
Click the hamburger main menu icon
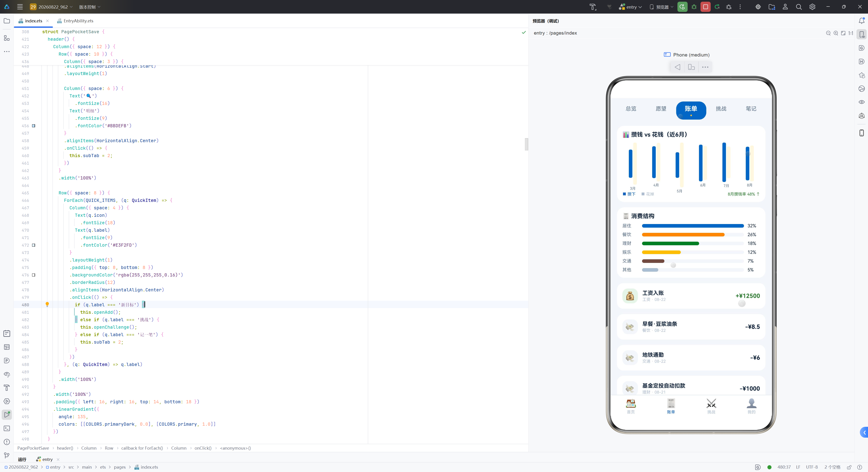tap(20, 7)
